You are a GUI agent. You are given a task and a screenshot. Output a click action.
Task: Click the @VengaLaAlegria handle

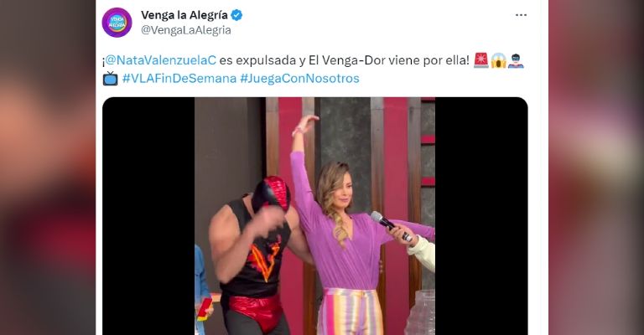click(x=186, y=30)
